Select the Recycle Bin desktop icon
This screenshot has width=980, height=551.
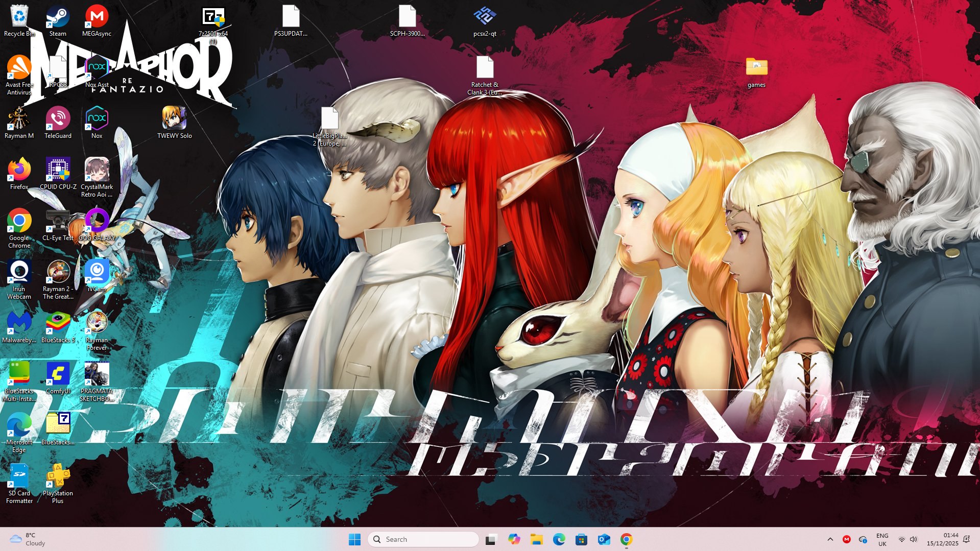pos(19,21)
